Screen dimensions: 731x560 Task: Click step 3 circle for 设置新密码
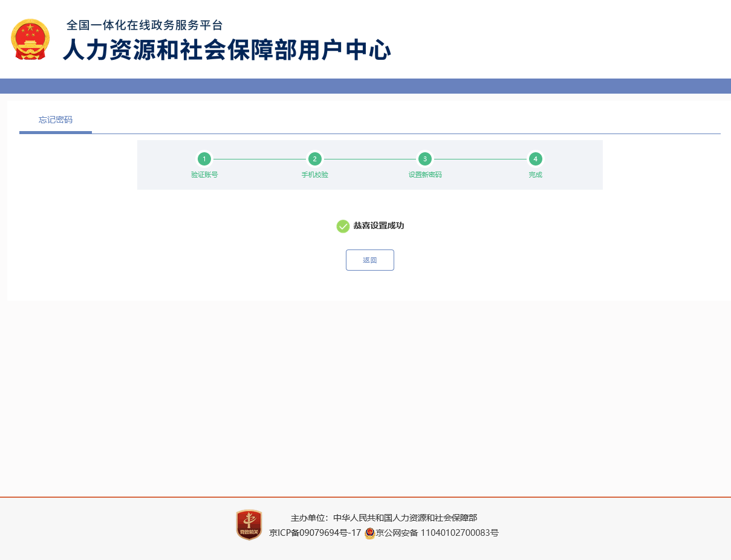click(425, 159)
